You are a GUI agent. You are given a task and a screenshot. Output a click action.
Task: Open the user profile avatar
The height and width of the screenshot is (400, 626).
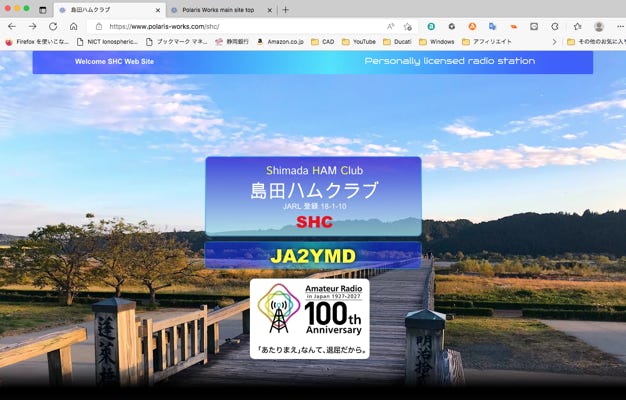point(598,26)
